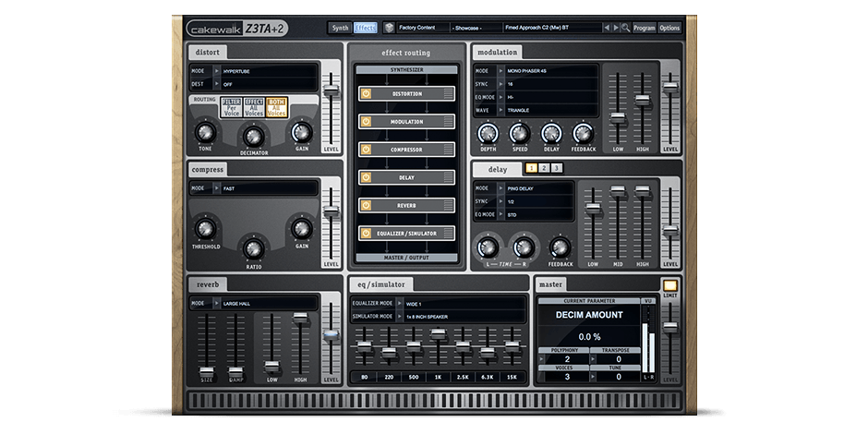Click the delay L time knob

tap(488, 247)
